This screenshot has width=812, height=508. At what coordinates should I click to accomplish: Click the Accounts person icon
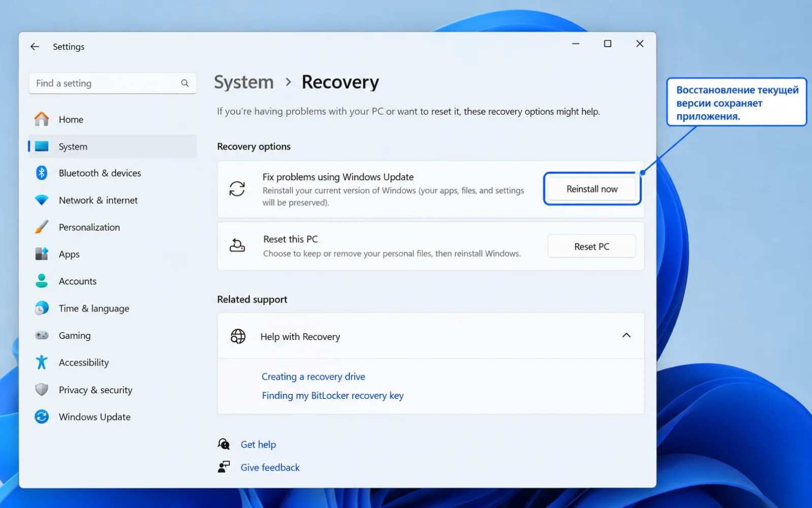pos(42,281)
